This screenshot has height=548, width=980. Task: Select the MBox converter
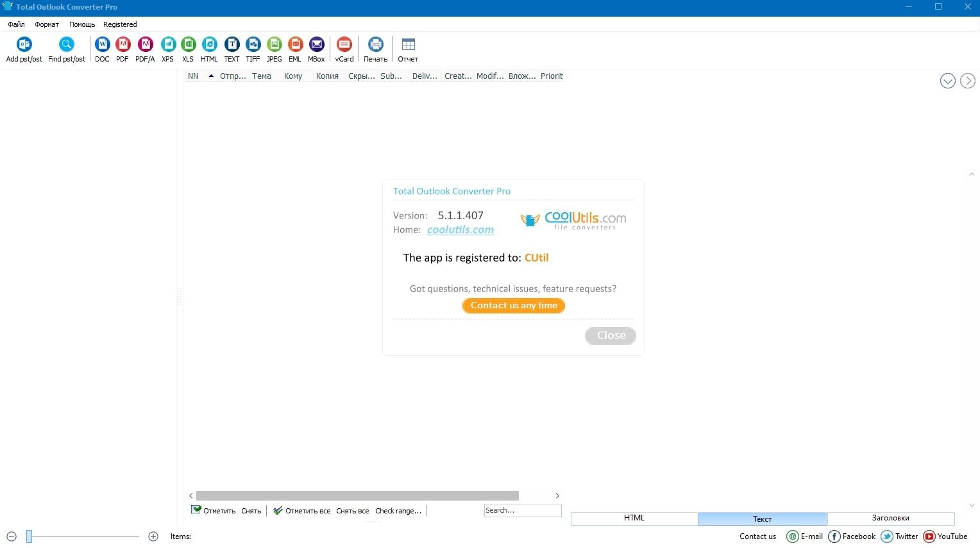[317, 49]
